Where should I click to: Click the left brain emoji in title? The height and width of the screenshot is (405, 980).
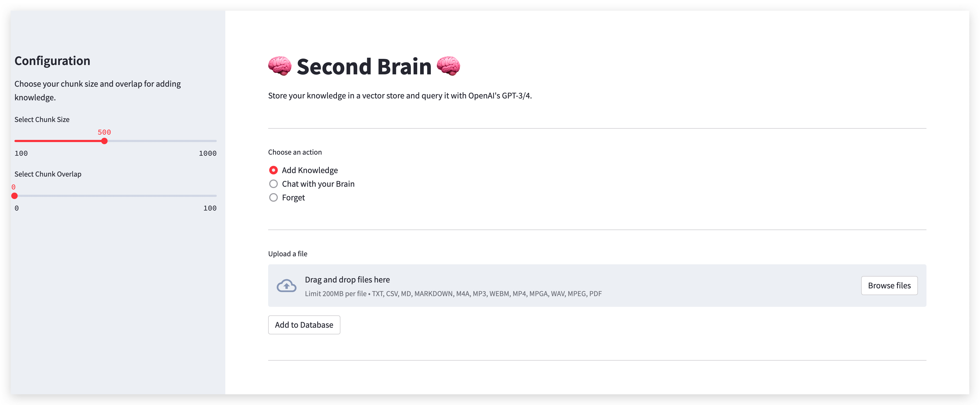[280, 66]
